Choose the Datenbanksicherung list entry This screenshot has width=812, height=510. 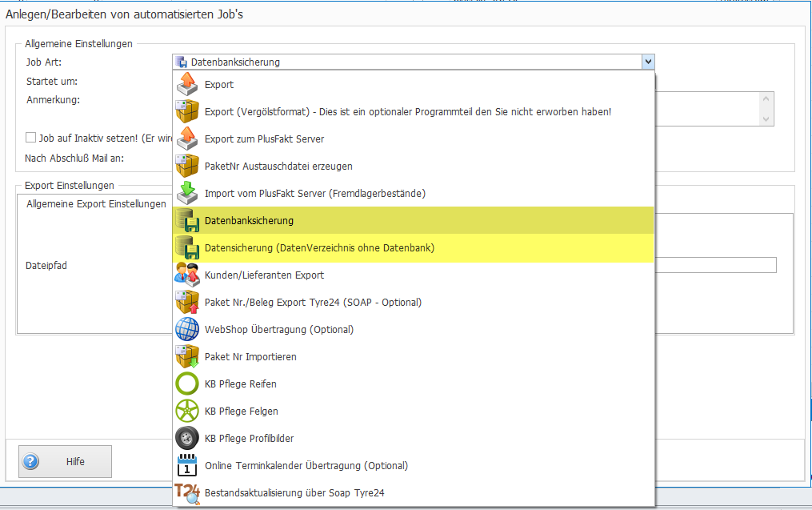click(x=414, y=220)
